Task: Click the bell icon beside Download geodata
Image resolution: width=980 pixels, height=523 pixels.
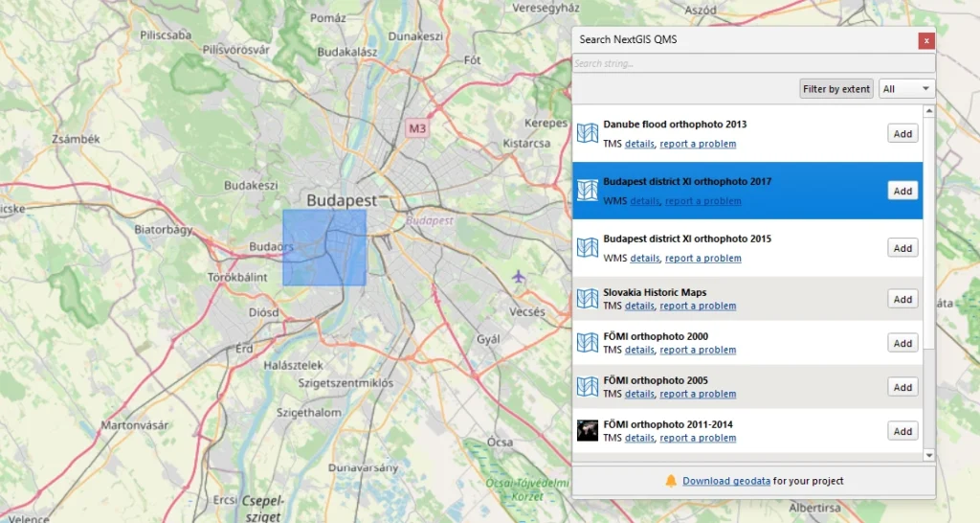Action: [671, 481]
